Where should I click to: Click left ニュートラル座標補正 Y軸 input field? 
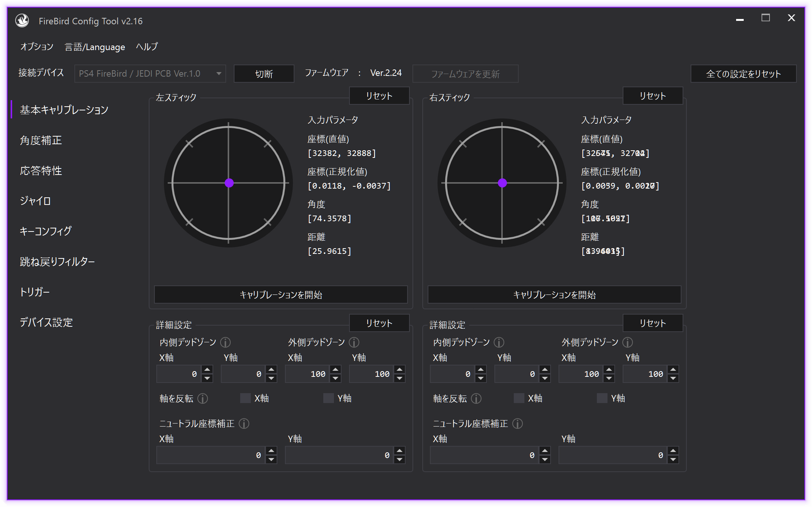pos(338,455)
